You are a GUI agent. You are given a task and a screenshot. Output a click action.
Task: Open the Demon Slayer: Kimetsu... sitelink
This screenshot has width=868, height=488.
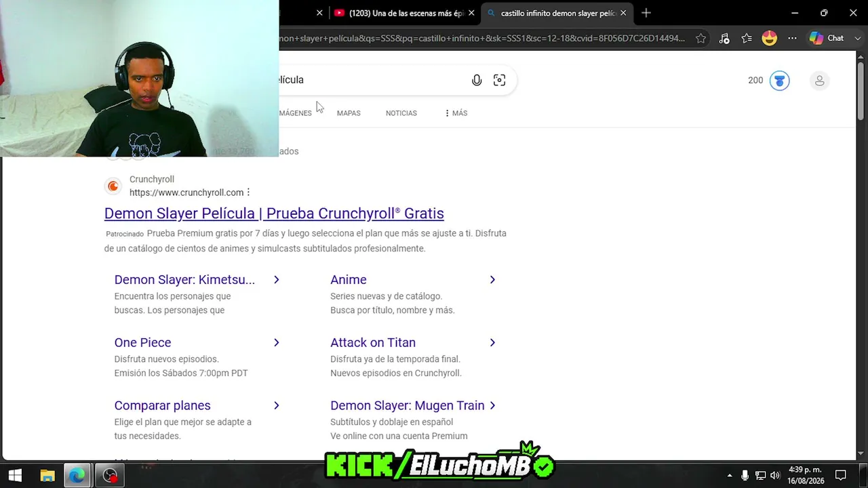click(184, 280)
